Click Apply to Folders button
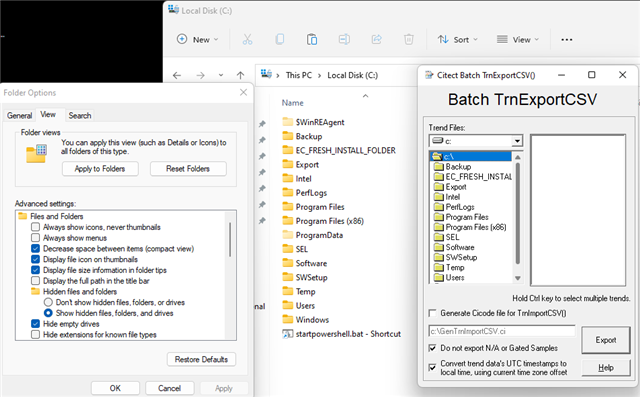640x397 pixels. point(100,169)
